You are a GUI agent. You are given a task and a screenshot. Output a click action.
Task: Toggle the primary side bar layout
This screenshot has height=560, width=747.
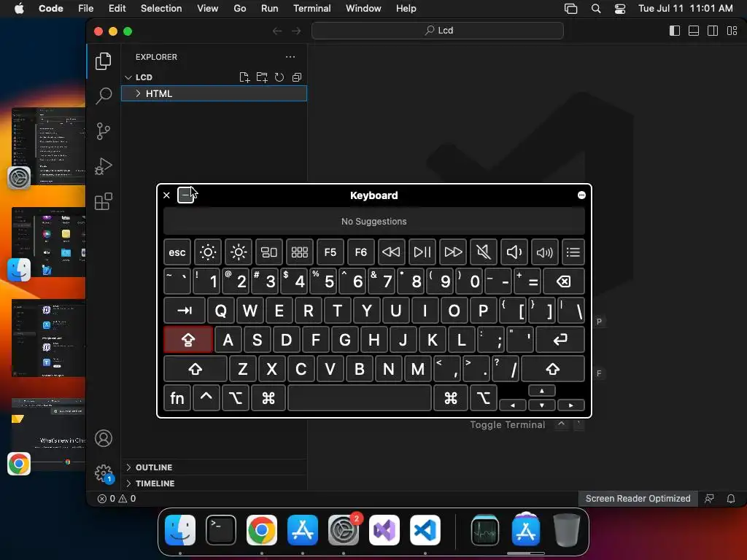(x=675, y=31)
